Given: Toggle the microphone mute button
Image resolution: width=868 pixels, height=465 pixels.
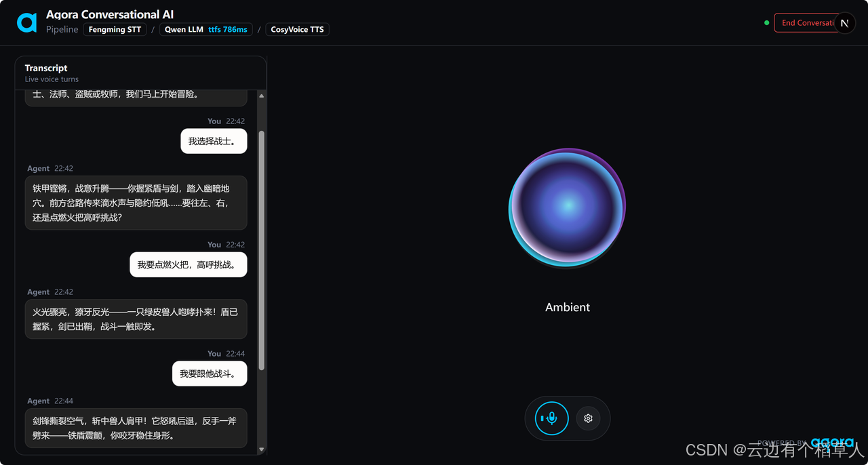Looking at the screenshot, I should pyautogui.click(x=551, y=418).
